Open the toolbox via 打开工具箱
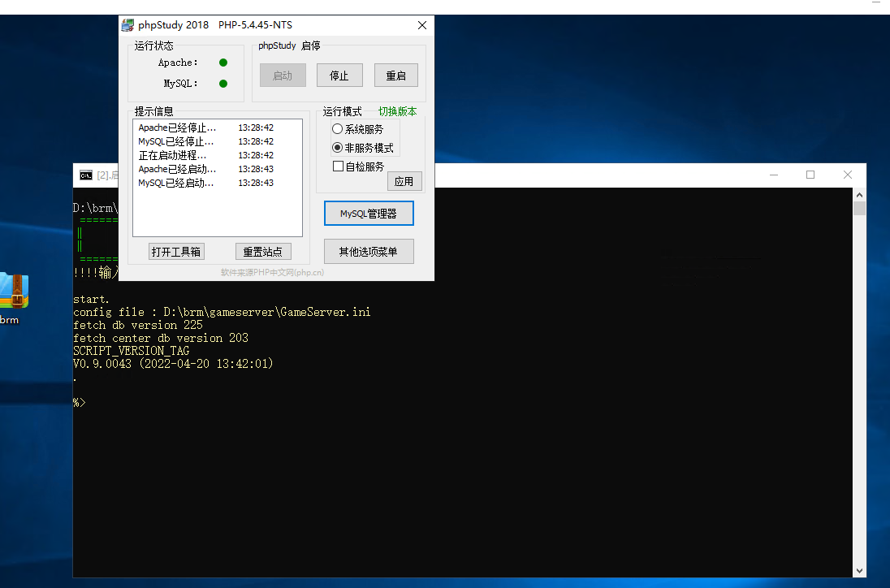Screen dimensions: 890x588 [176, 252]
